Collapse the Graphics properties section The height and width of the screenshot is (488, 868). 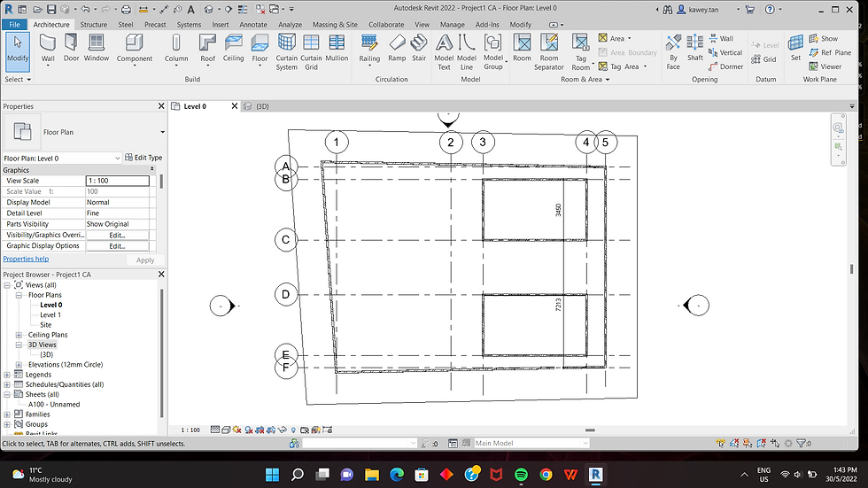point(152,169)
